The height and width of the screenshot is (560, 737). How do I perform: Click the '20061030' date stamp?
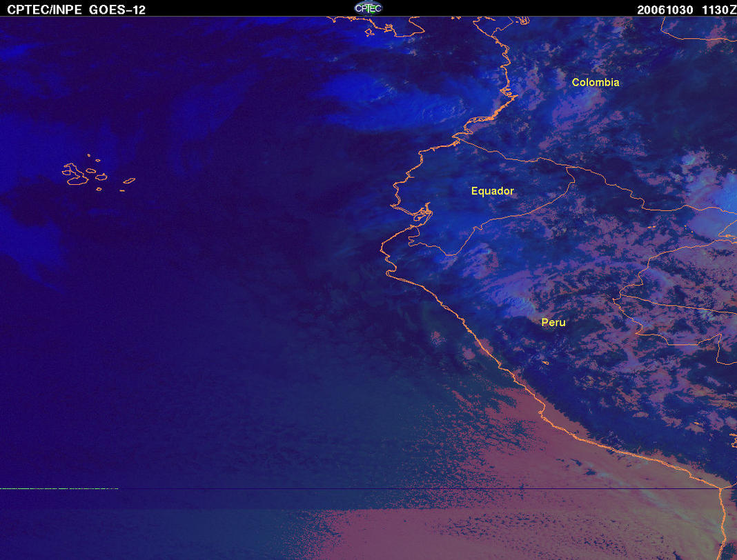click(665, 10)
